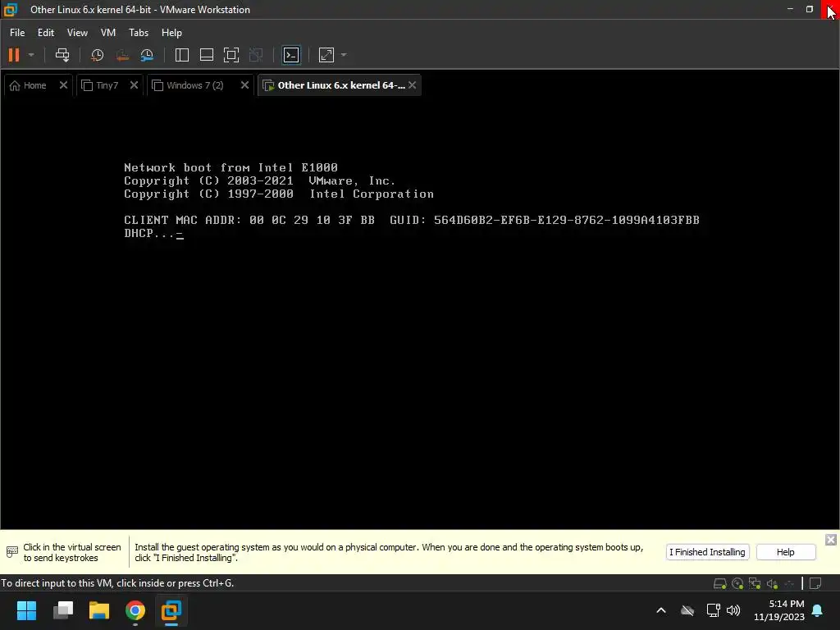
Task: Close the Other Linux 6.x kernel tab
Action: (x=412, y=85)
